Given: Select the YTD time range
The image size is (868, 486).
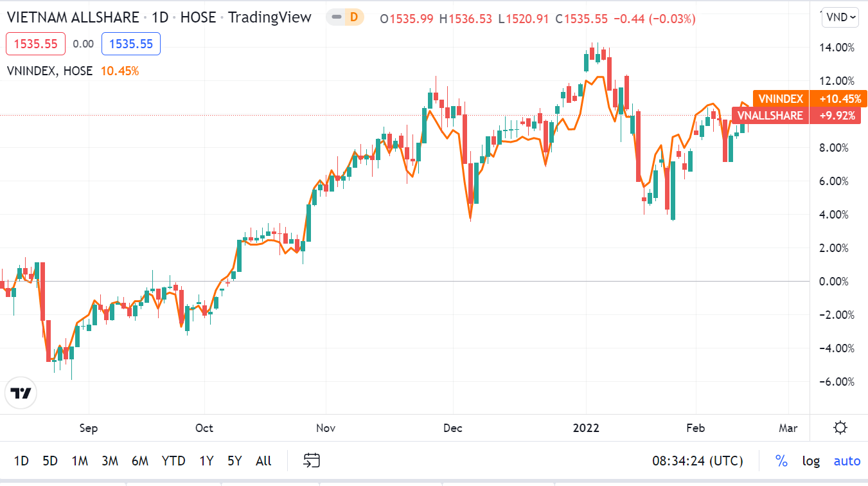Looking at the screenshot, I should (x=173, y=460).
